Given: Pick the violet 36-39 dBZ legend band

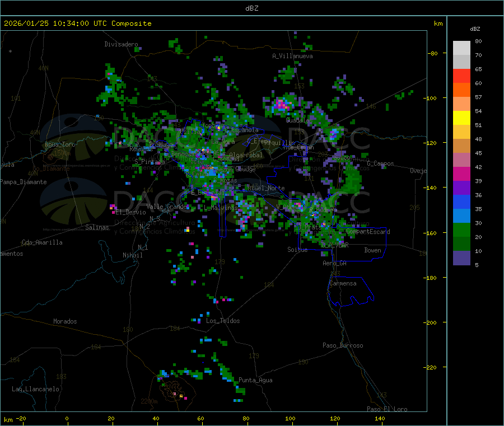Looking at the screenshot, I should click(x=461, y=188).
